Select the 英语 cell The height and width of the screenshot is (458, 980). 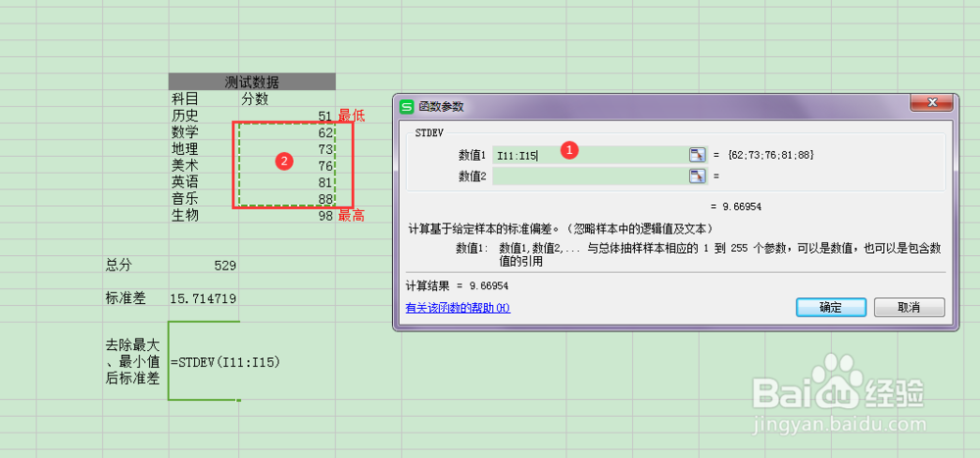coord(204,182)
